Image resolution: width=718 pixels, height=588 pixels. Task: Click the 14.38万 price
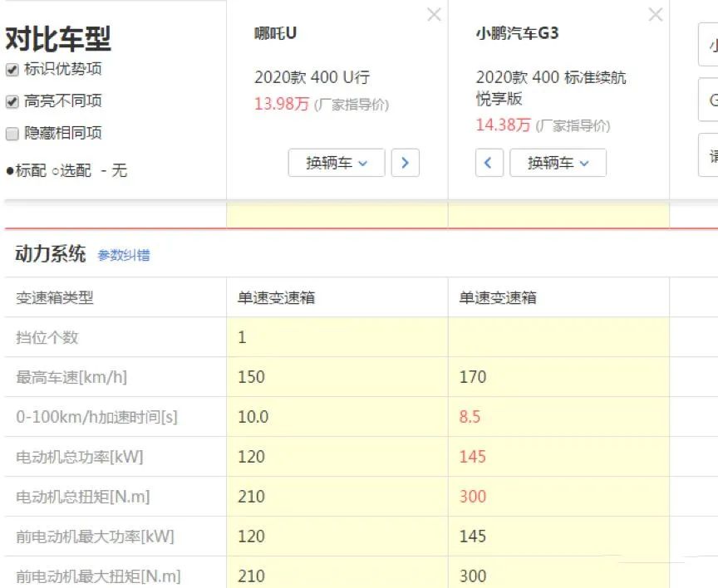[x=504, y=125]
